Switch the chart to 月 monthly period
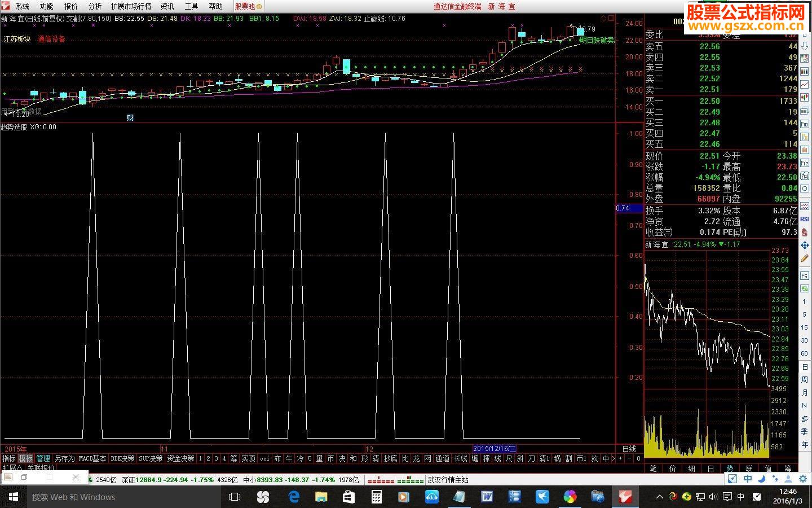Viewport: 812px width, 508px height. coord(805,393)
